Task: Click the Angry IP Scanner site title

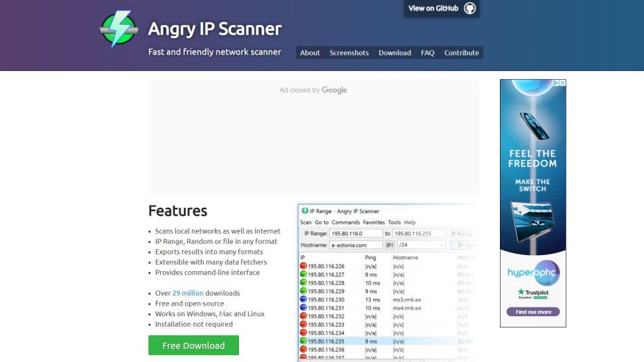Action: pos(214,29)
